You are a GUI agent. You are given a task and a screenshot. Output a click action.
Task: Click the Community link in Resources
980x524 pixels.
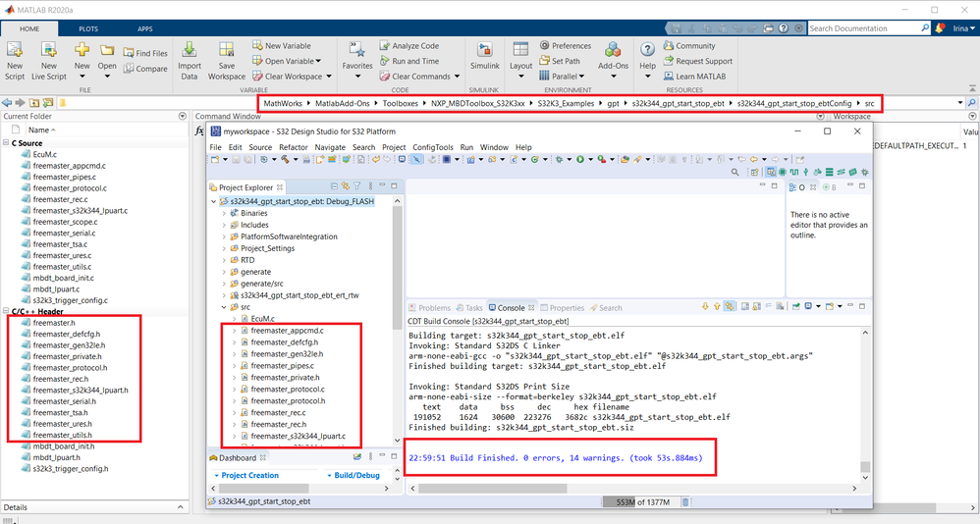pyautogui.click(x=689, y=45)
